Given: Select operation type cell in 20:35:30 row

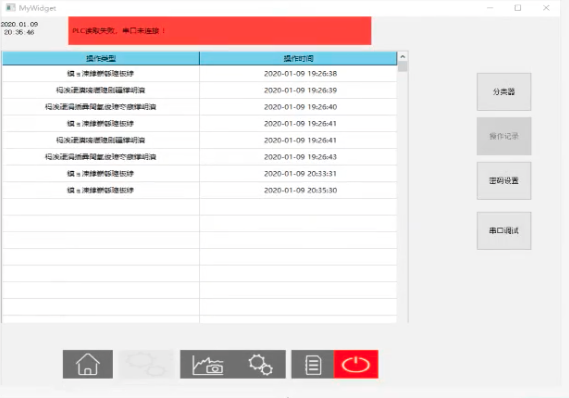Looking at the screenshot, I should coord(101,190).
